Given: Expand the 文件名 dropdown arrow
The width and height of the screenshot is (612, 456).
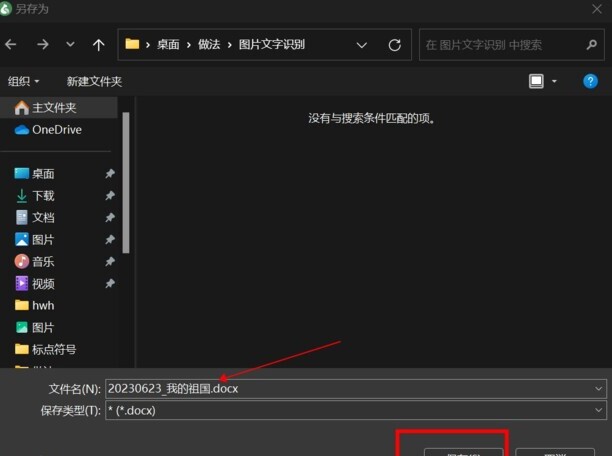Looking at the screenshot, I should click(x=598, y=389).
